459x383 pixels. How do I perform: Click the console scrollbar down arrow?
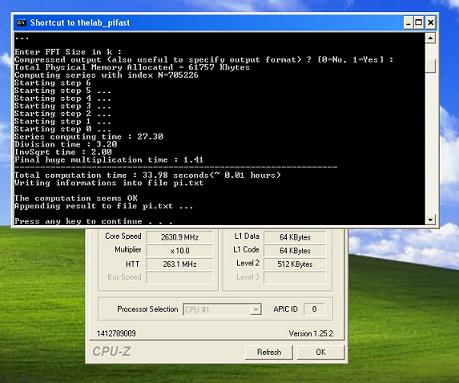[x=430, y=220]
